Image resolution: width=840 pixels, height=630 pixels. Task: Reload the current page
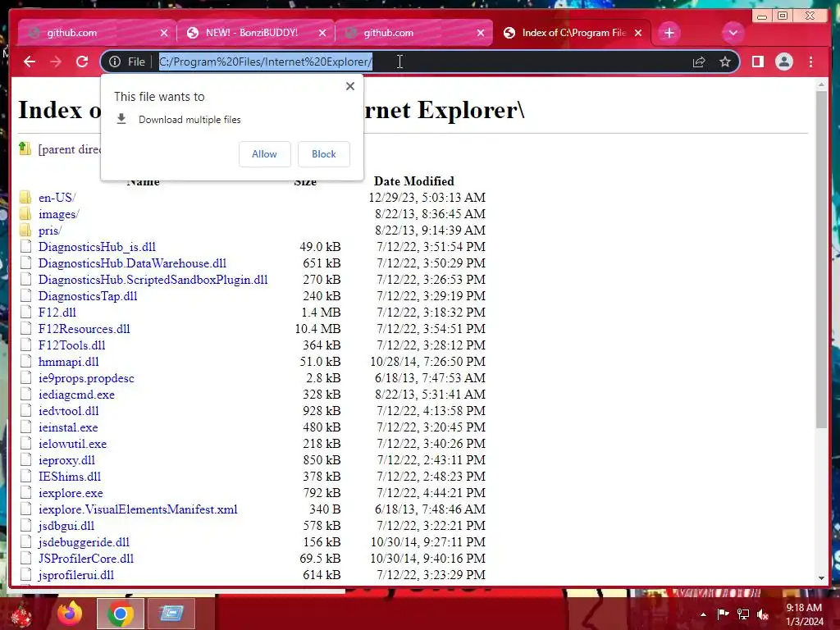pos(82,62)
